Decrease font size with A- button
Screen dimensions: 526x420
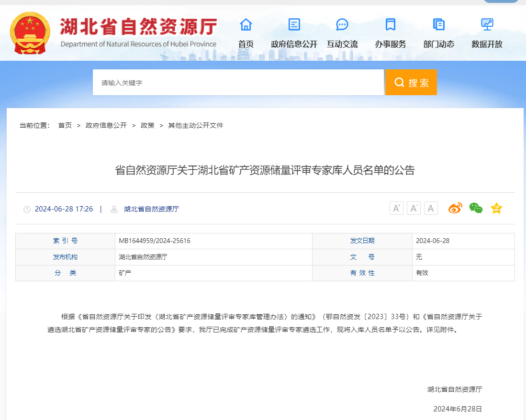click(x=414, y=208)
